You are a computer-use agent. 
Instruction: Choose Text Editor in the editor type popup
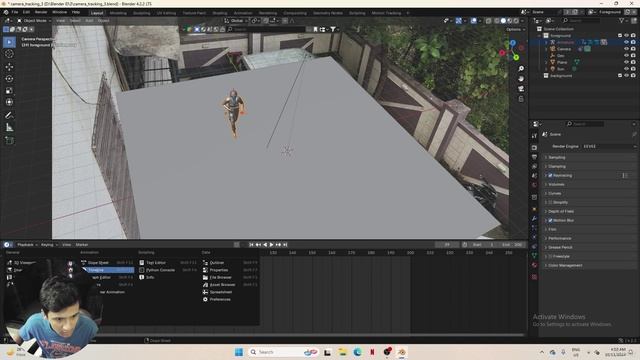tap(168, 263)
